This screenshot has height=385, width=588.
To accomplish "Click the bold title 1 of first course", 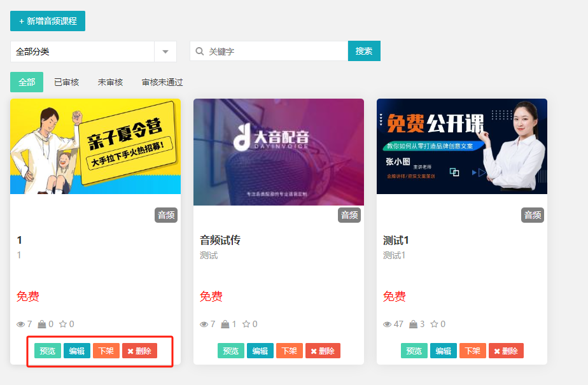I will [x=20, y=240].
